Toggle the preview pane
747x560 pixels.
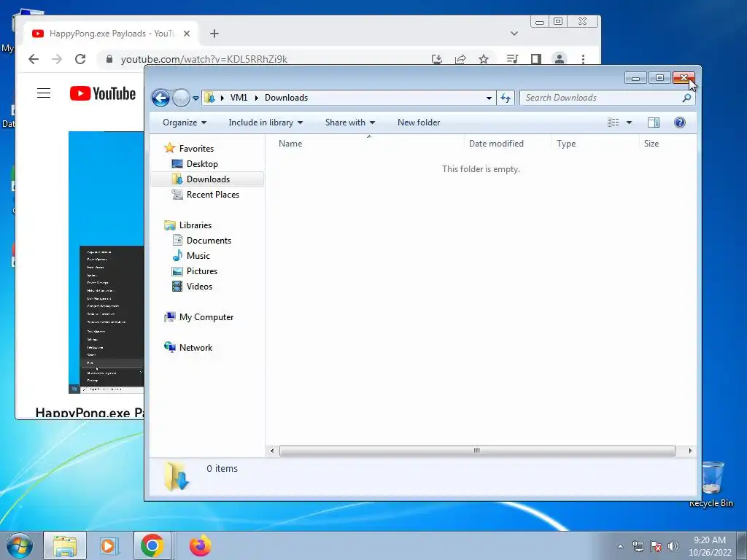pyautogui.click(x=654, y=122)
